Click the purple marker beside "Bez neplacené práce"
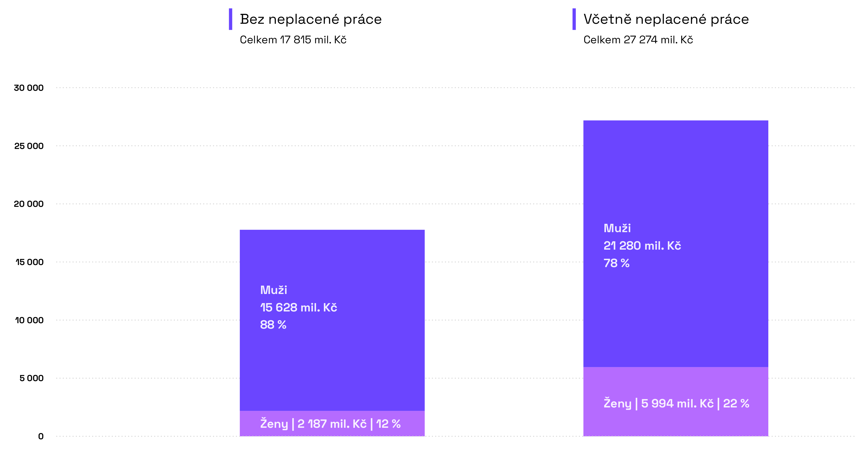This screenshot has width=868, height=457. coord(230,19)
